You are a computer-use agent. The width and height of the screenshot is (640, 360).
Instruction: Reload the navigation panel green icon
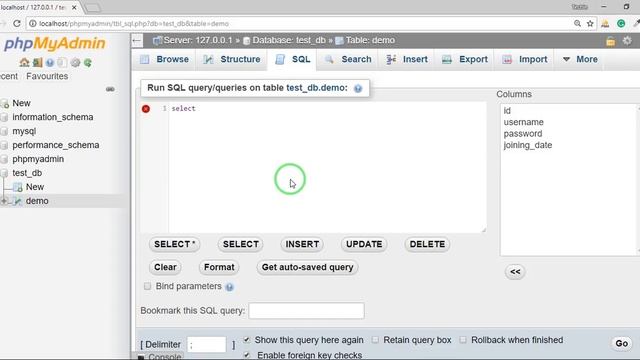click(x=88, y=62)
